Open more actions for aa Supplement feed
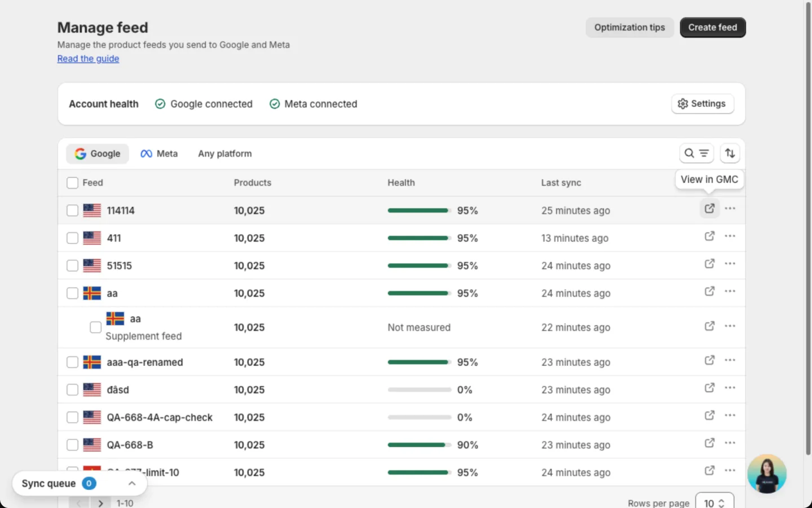812x508 pixels. pos(730,326)
